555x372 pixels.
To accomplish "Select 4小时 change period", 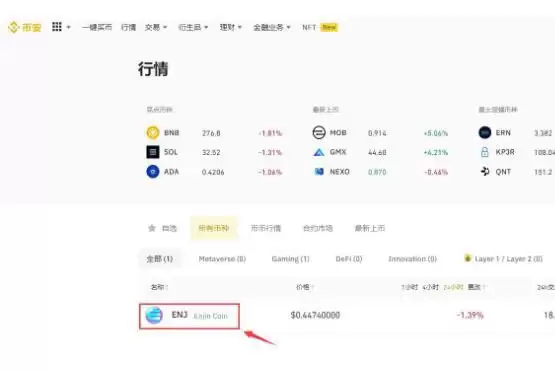I will (x=430, y=287).
